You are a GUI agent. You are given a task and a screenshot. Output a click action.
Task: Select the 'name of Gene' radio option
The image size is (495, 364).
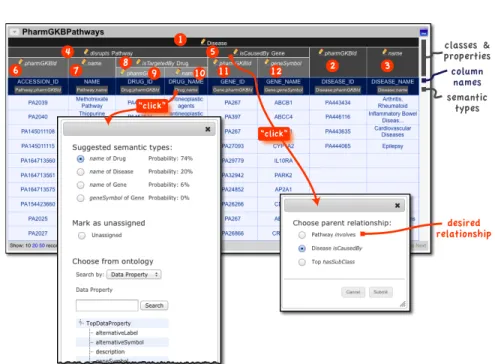[80, 185]
